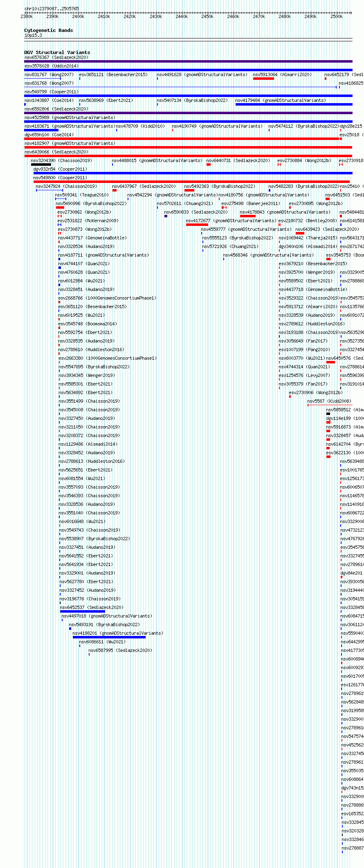Open nsv6590833 (Sedlazeck2020) entry

196,212
